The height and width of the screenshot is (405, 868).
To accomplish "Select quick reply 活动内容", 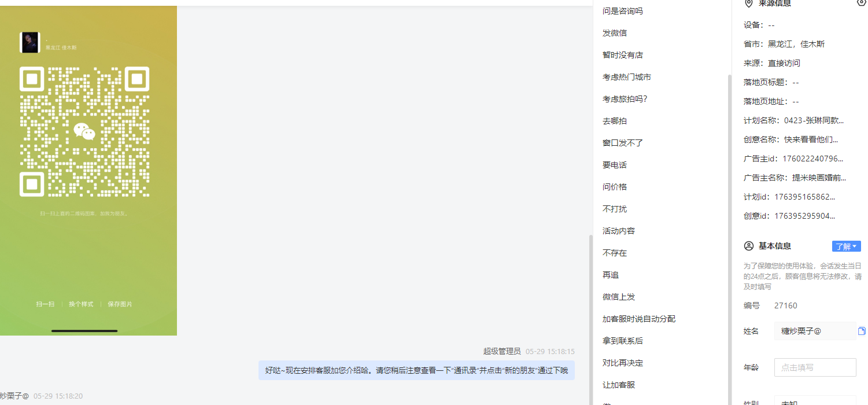I will click(619, 231).
